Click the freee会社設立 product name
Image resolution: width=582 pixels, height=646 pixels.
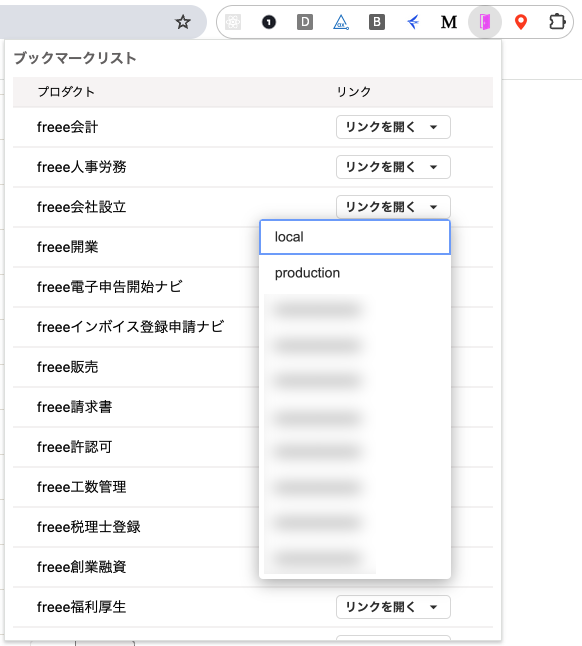click(x=82, y=207)
